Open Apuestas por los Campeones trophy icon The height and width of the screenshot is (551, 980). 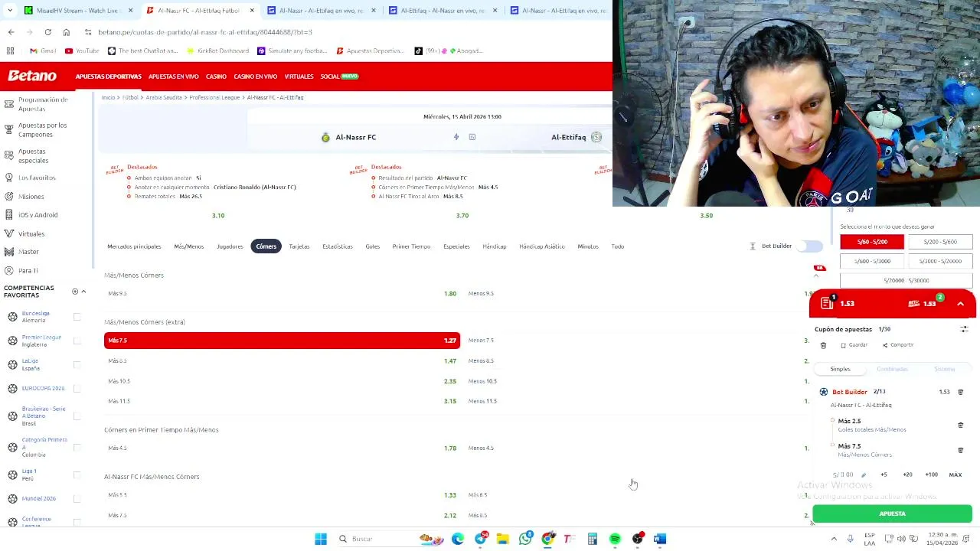pos(9,129)
